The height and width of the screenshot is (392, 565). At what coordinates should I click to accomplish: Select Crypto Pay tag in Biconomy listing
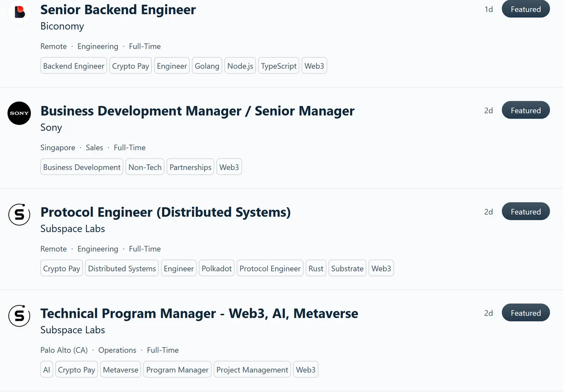[131, 66]
